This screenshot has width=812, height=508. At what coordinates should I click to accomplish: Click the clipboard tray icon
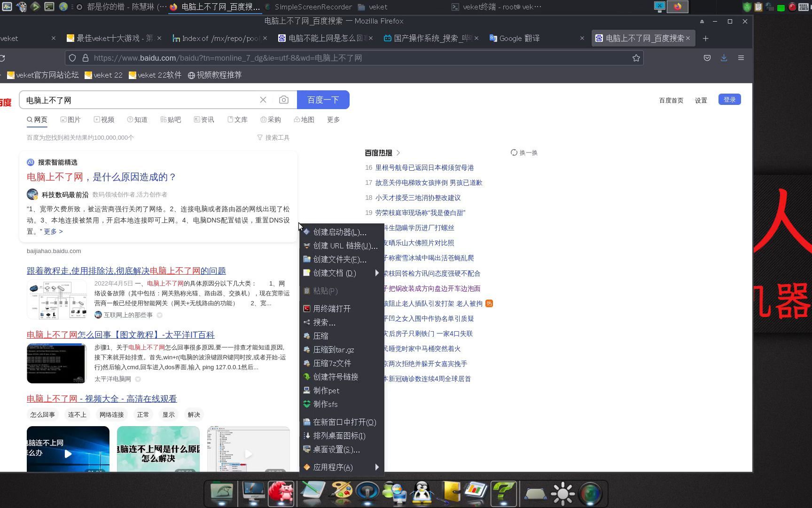[x=758, y=7]
